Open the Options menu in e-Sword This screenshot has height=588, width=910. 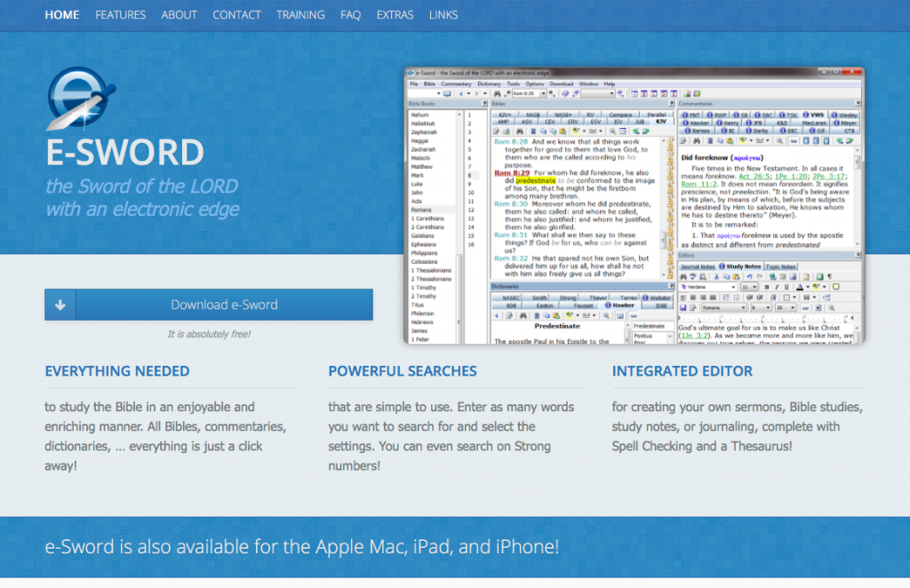pyautogui.click(x=536, y=84)
